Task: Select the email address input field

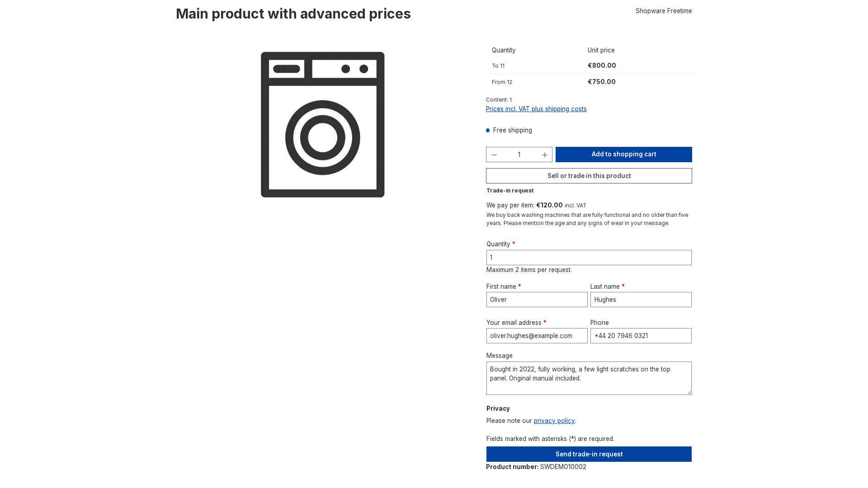Action: pos(537,336)
